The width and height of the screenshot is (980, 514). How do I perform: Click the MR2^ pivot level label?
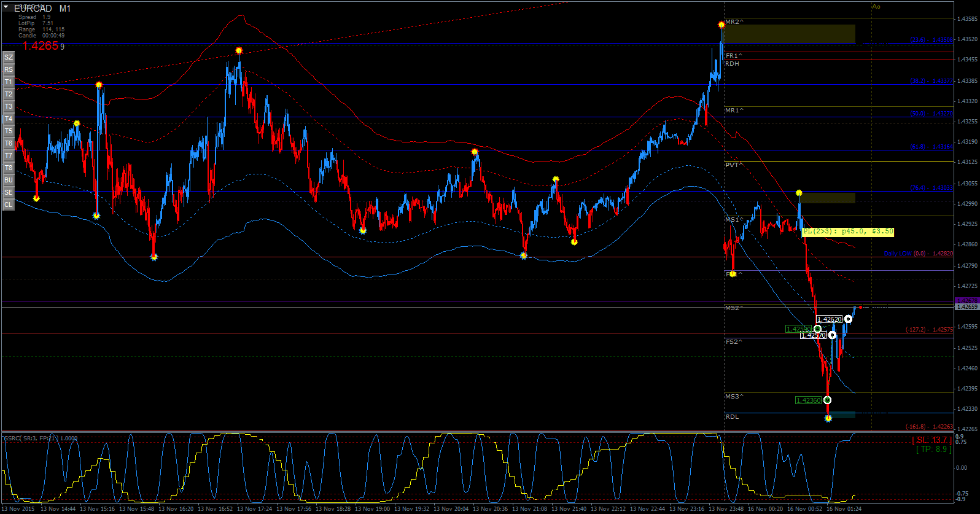(x=734, y=22)
